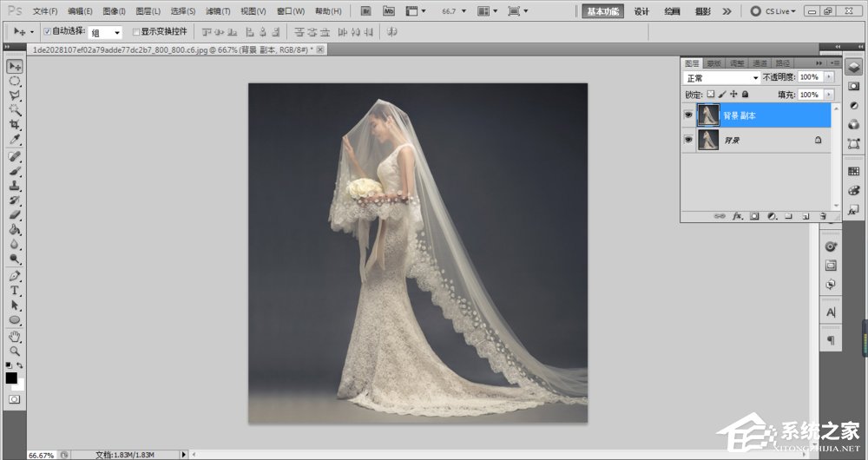Hide the 背景 副本 layer
Viewport: 868px width, 460px height.
tap(689, 115)
